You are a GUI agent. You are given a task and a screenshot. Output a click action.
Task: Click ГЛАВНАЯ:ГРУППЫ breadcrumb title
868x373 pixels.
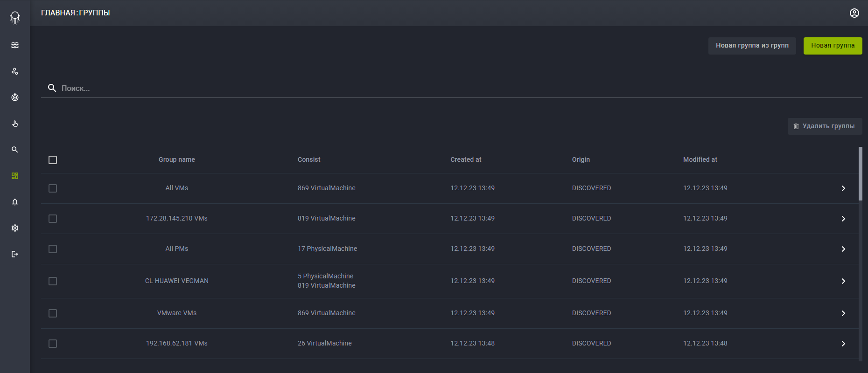(x=76, y=13)
